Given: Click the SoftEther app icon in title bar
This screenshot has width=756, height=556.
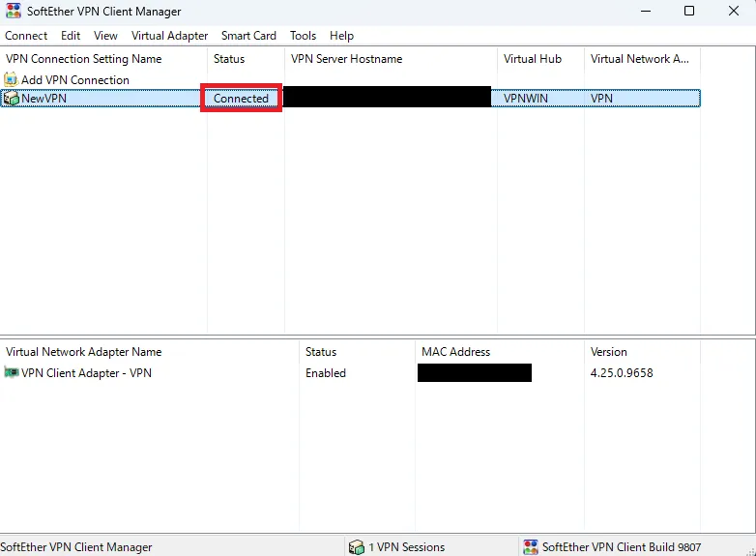Looking at the screenshot, I should tap(13, 11).
